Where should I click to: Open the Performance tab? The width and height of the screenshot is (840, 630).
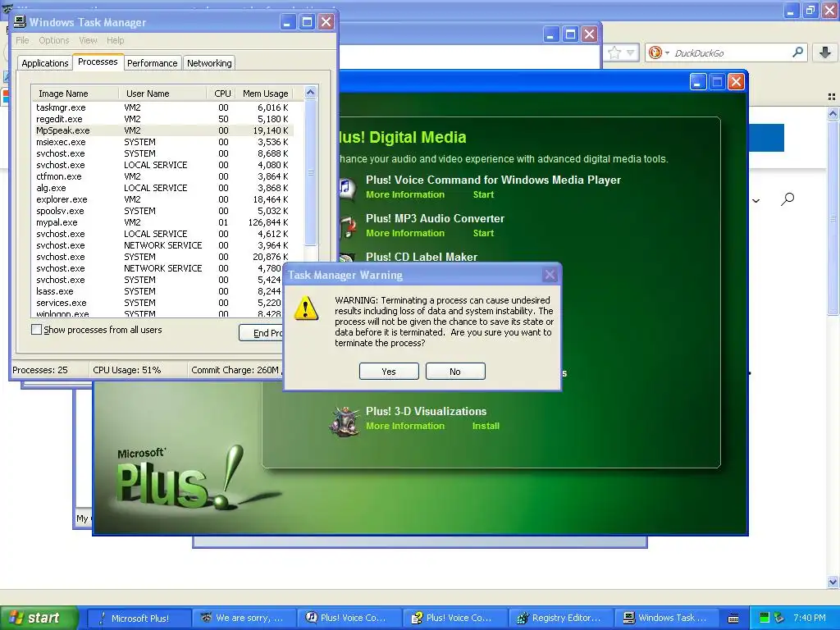[152, 62]
